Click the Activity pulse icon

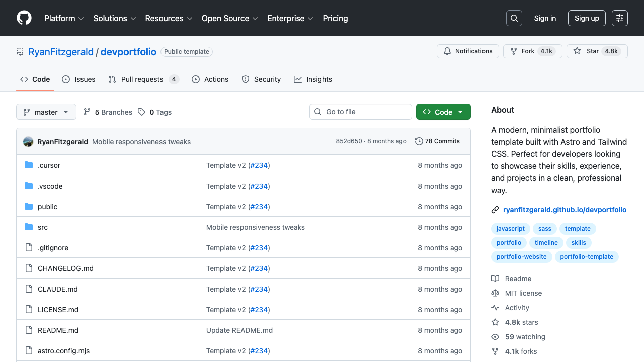495,307
